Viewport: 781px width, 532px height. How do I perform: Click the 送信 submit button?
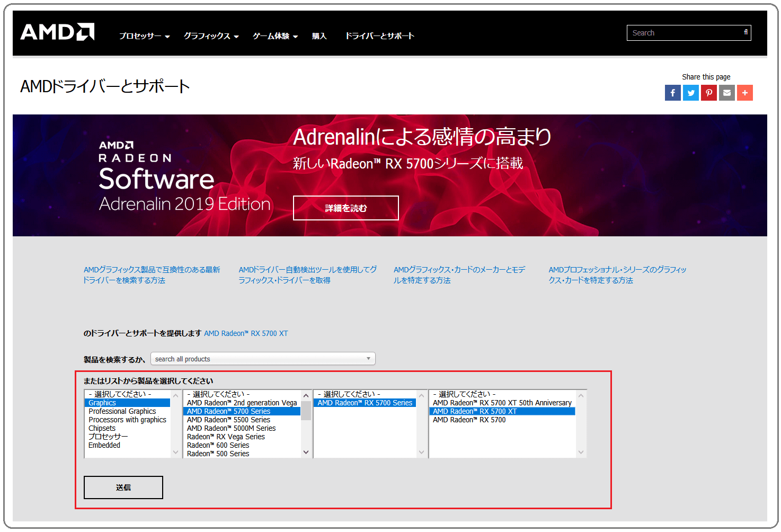click(123, 487)
